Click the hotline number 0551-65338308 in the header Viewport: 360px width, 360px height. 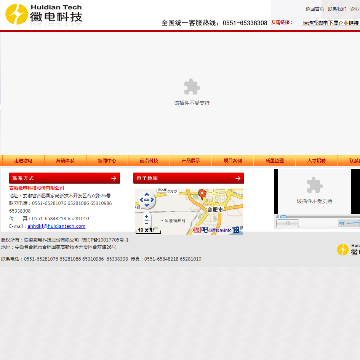coord(245,23)
